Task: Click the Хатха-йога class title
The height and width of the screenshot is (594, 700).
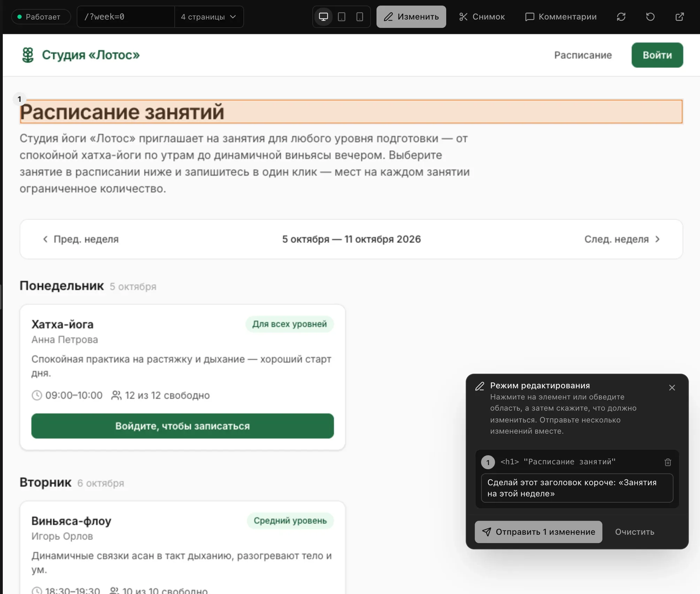Action: tap(63, 325)
